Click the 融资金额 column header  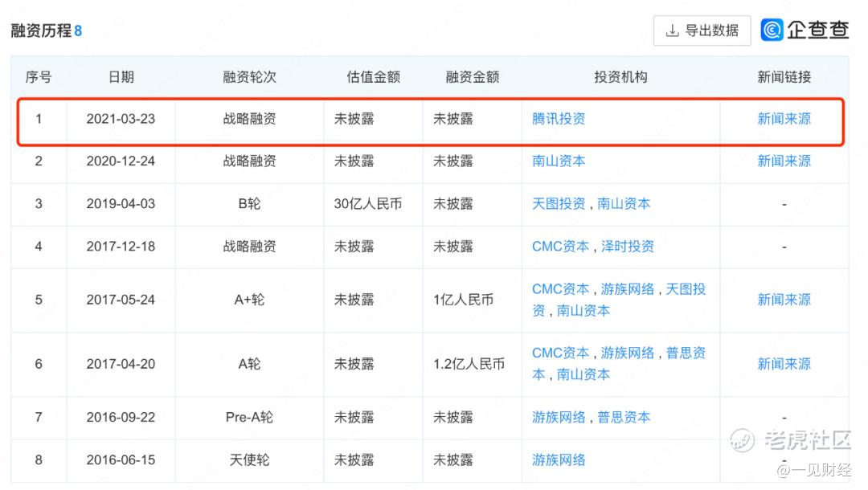473,77
